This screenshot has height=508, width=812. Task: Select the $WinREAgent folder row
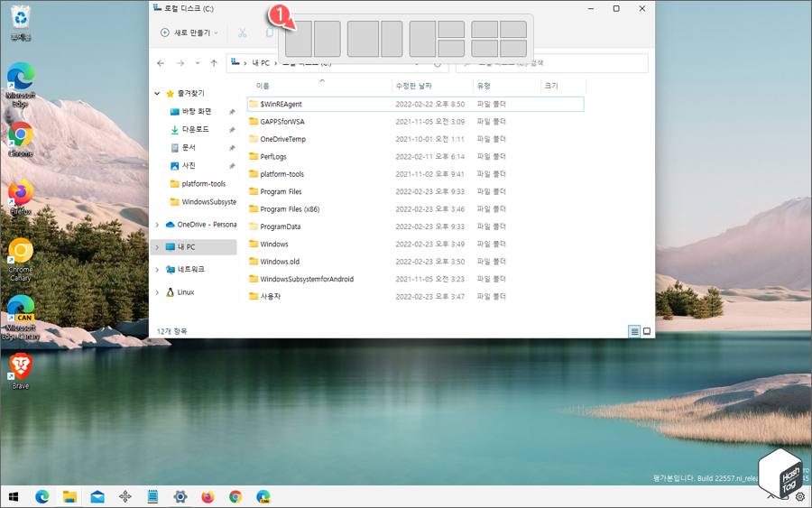tap(415, 104)
